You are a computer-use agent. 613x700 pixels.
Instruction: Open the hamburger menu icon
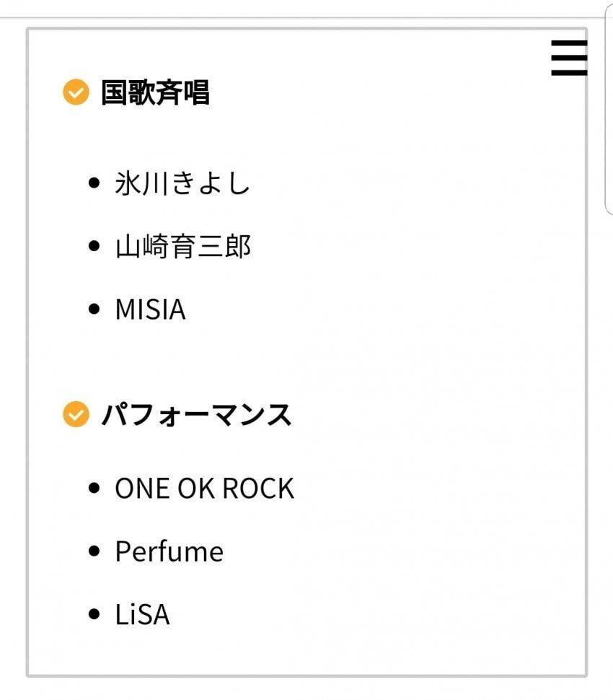569,58
